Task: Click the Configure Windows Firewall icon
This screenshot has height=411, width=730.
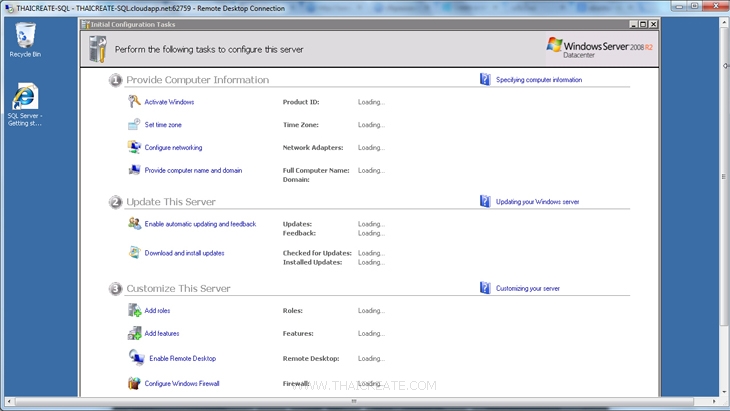Action: (134, 383)
